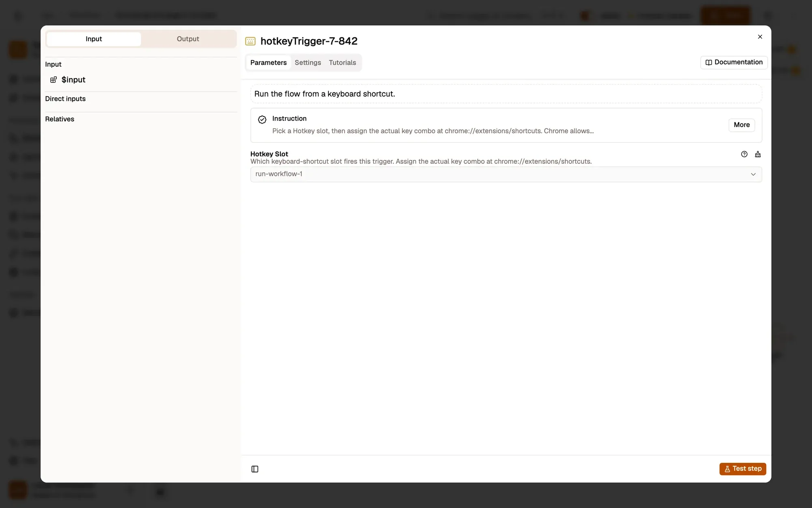This screenshot has width=812, height=508.
Task: Expand the Direct inputs section
Action: (65, 99)
